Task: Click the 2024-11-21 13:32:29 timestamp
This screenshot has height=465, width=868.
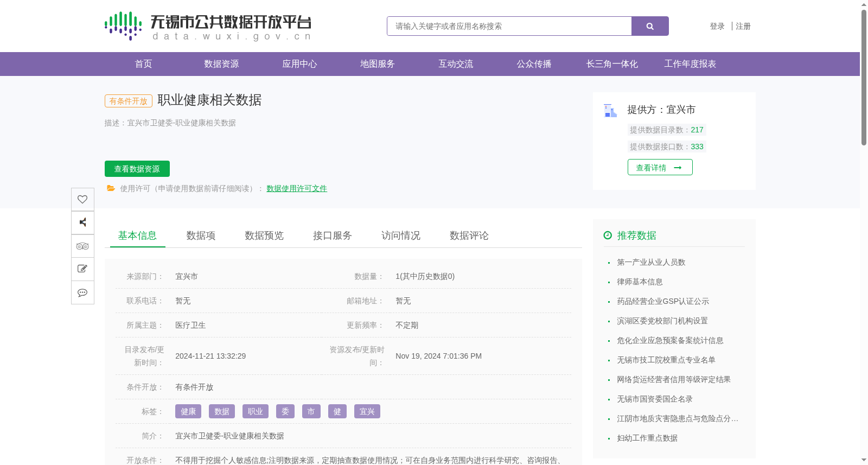Action: [210, 356]
